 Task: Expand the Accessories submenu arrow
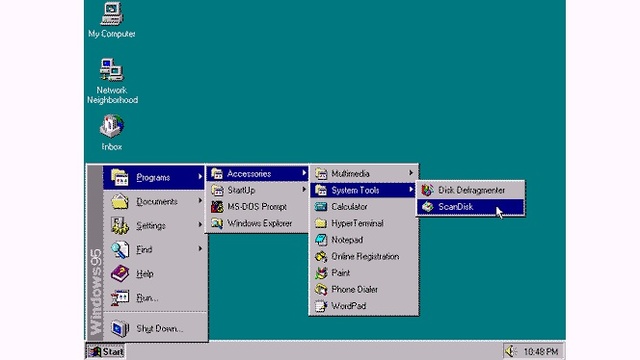pos(304,173)
